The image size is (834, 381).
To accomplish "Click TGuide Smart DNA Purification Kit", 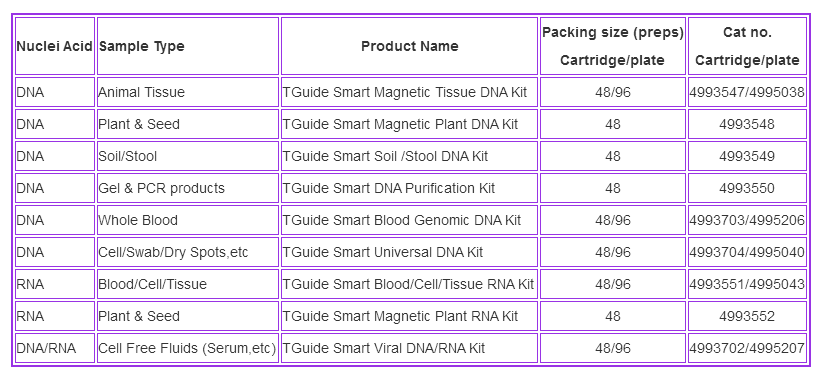I will [389, 188].
